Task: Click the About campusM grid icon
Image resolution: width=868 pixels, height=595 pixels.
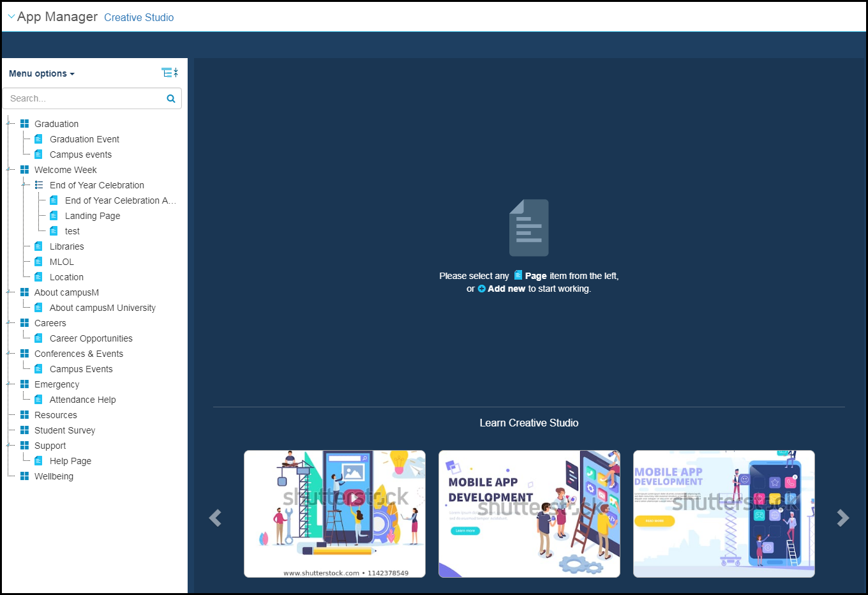Action: [x=24, y=292]
